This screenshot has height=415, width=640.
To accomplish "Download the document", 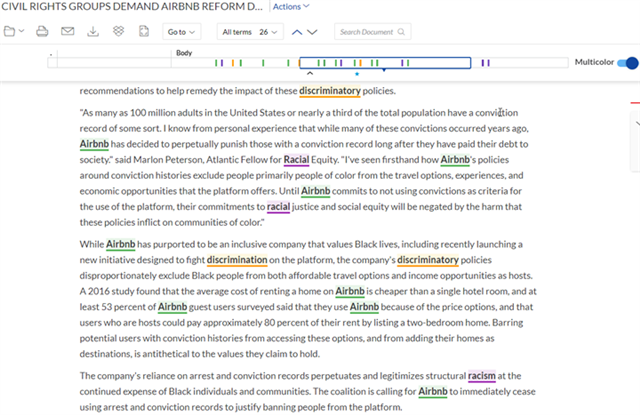I will 93,31.
